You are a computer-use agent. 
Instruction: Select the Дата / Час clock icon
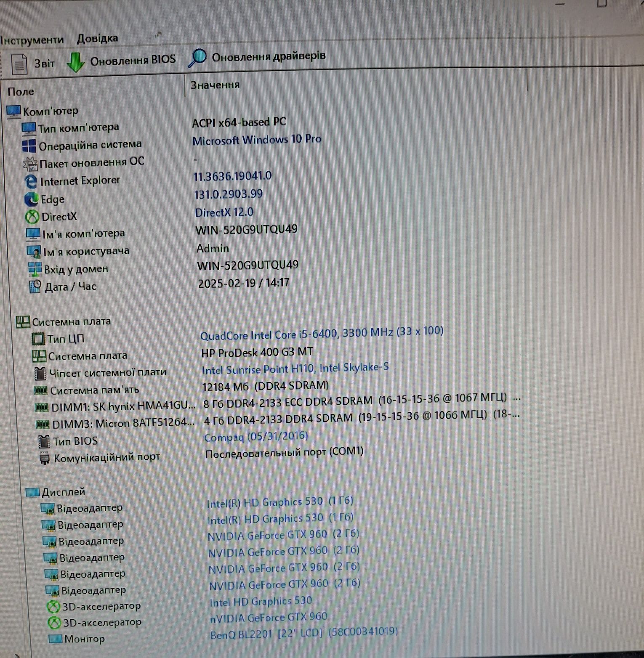tap(35, 287)
